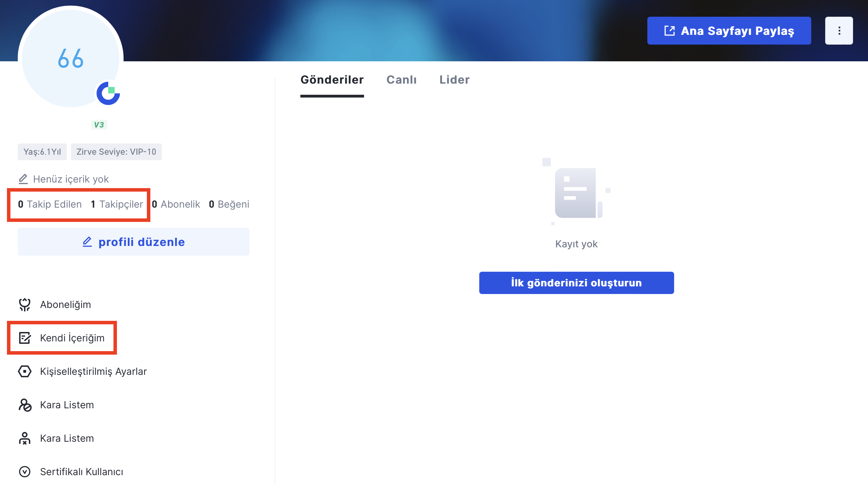Switch to the Canlı tab
Viewport: 868px width, 487px height.
pos(401,80)
